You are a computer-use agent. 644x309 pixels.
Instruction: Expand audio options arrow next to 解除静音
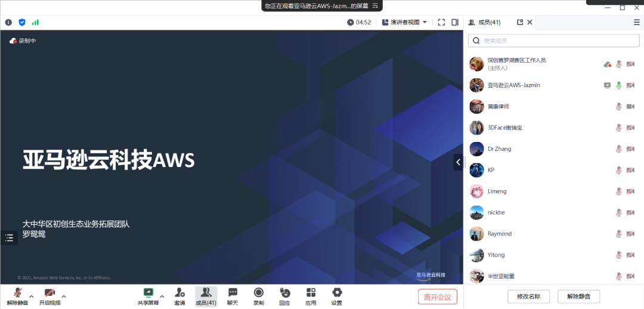31,296
